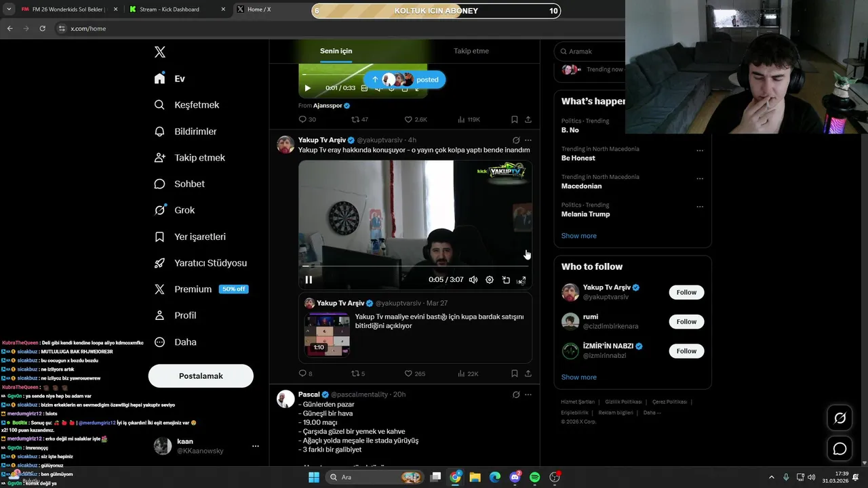This screenshot has height=488, width=868.
Task: Click Show more under Who to follow
Action: 578,378
